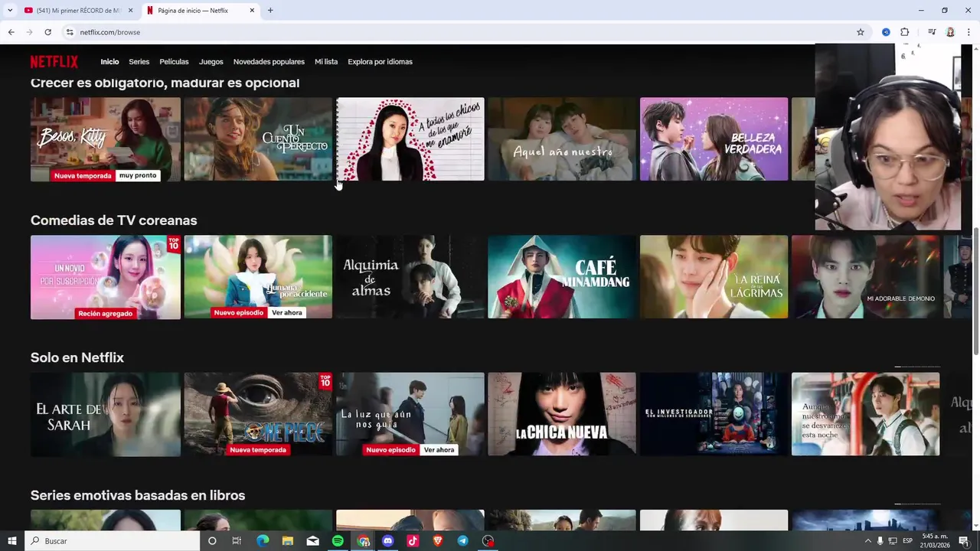Viewport: 980px width, 551px height.
Task: Click the page vertical scrollbar
Action: click(x=975, y=291)
